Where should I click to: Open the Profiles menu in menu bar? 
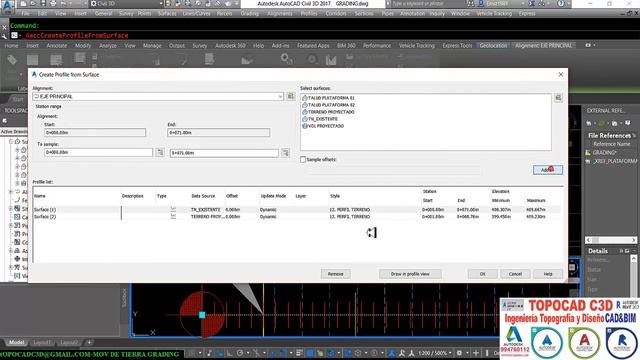[x=309, y=13]
